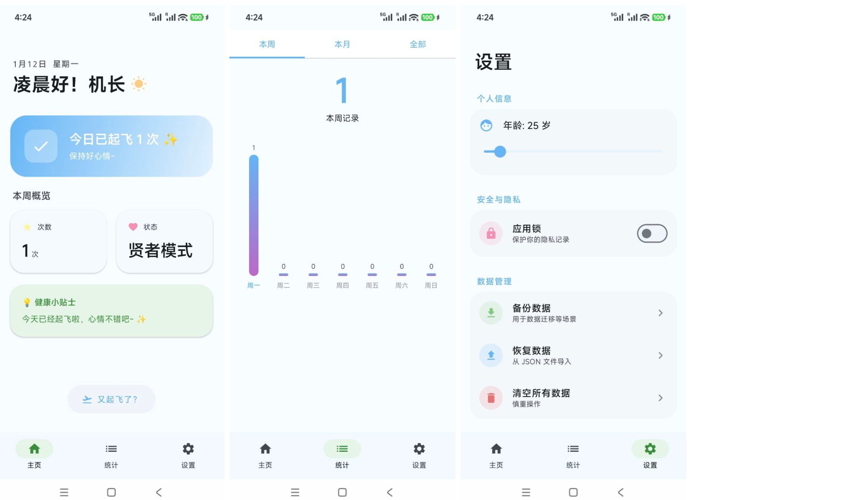Screen dimensions: 868x500
Task: Tap the pink lock icon for 应用锁
Action: (x=491, y=233)
